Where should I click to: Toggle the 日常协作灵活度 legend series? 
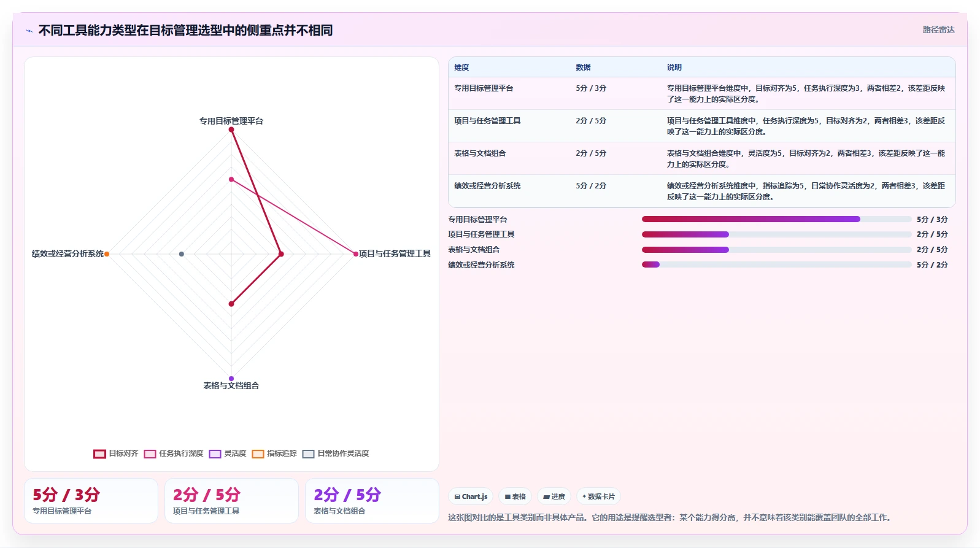(336, 453)
